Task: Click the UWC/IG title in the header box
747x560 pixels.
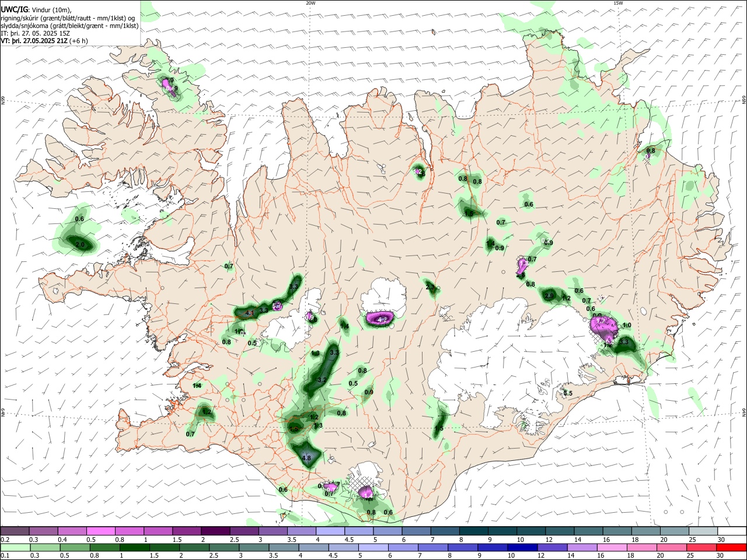Action: 14,9
